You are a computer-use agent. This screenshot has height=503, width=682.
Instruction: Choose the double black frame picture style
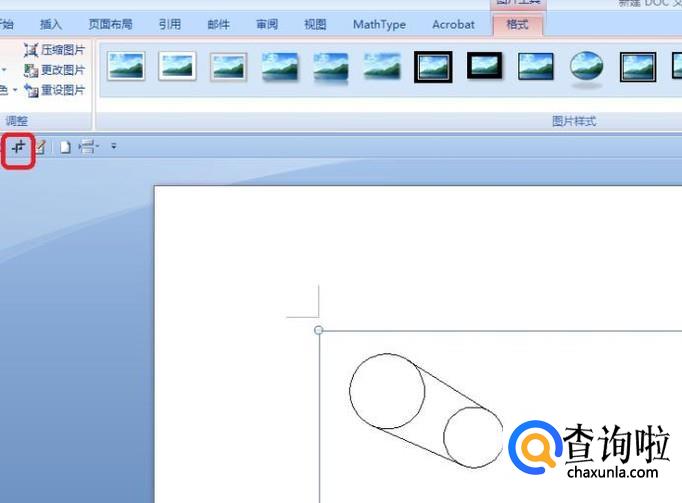[433, 67]
